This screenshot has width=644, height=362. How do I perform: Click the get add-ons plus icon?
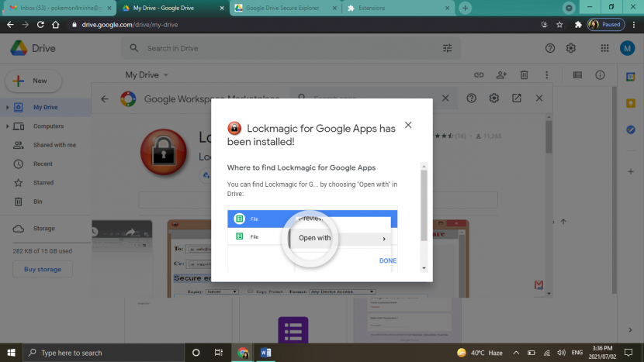click(631, 171)
